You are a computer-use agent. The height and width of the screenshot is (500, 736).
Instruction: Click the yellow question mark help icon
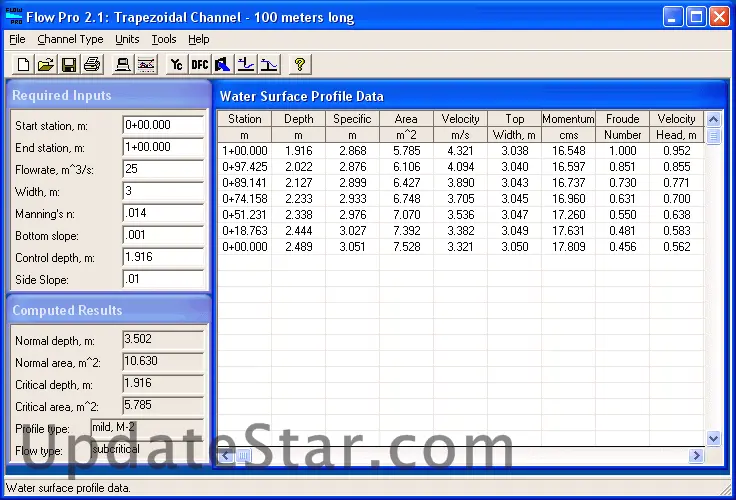(x=299, y=65)
